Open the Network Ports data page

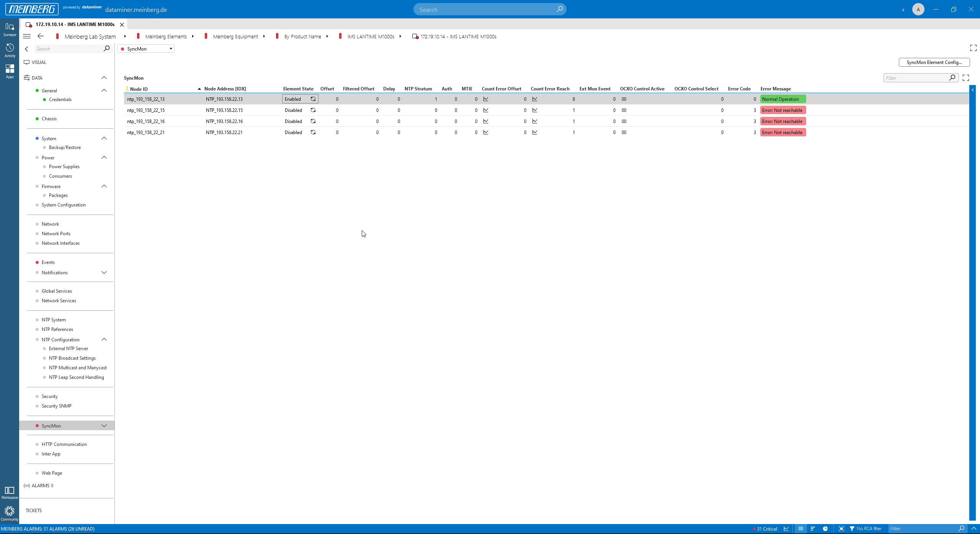(x=56, y=234)
